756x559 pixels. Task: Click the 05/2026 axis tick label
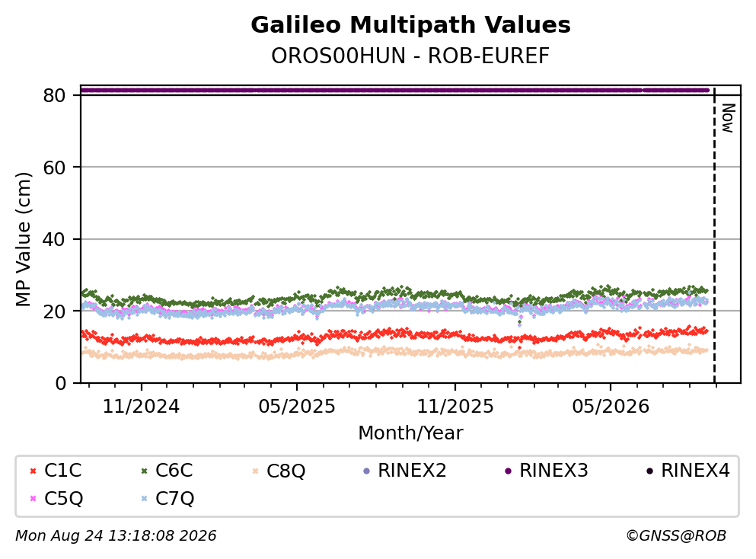[x=611, y=407]
